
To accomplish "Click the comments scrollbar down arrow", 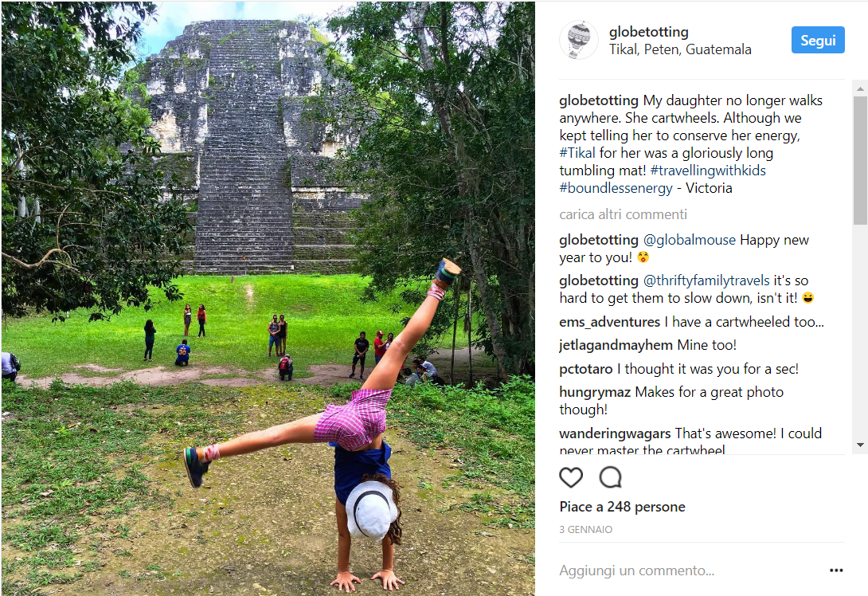I will pyautogui.click(x=860, y=445).
